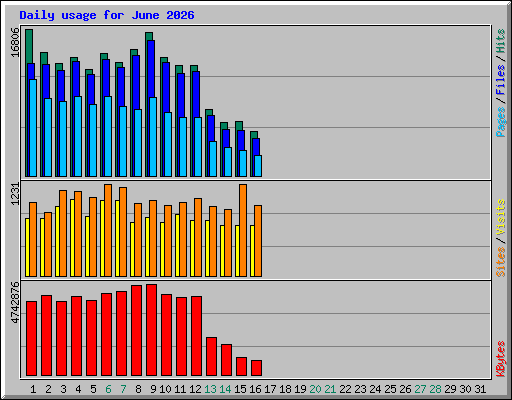Click the red KBytes bar for day 14
This screenshot has width=512, height=400.
coord(227,360)
